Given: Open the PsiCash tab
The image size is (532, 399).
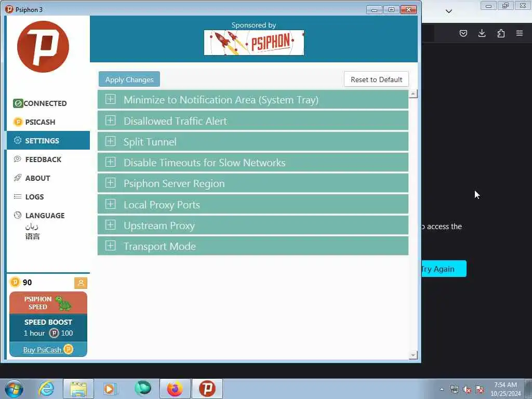Looking at the screenshot, I should coord(48,122).
